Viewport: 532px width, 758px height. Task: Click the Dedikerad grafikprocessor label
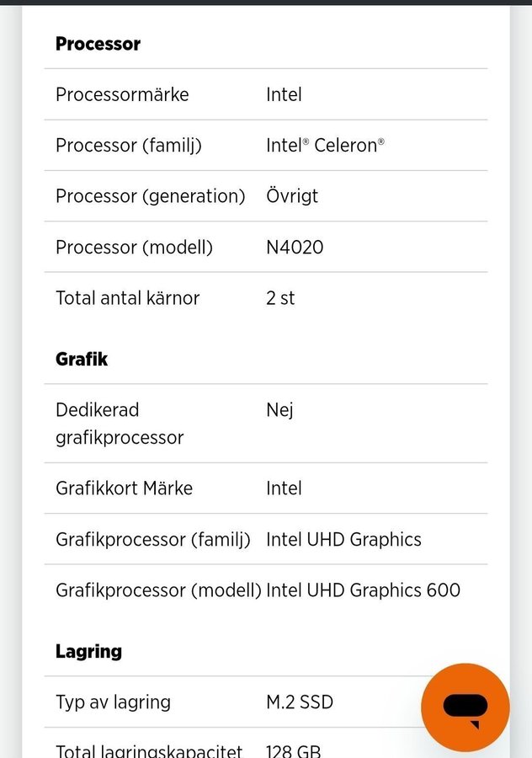[120, 424]
